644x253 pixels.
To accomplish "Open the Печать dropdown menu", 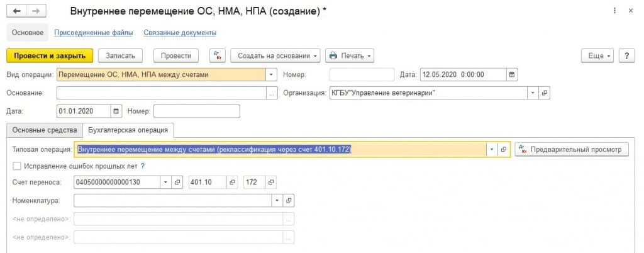I will coord(349,55).
